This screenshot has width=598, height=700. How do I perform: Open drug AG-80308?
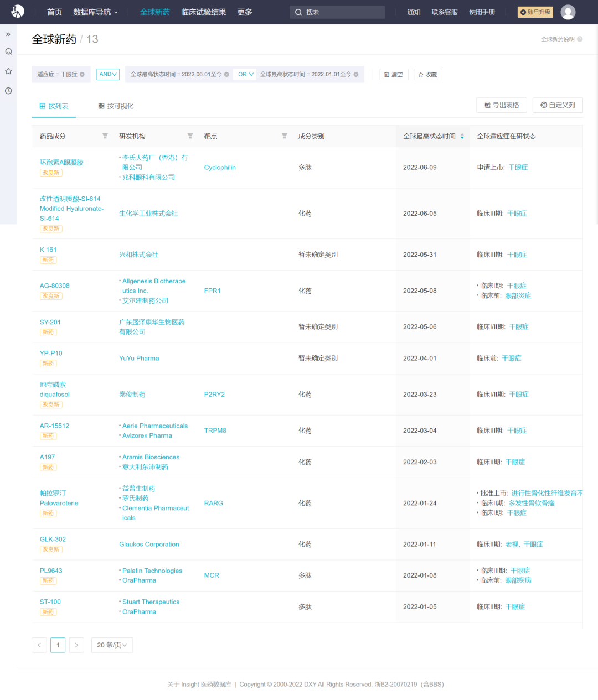(55, 286)
